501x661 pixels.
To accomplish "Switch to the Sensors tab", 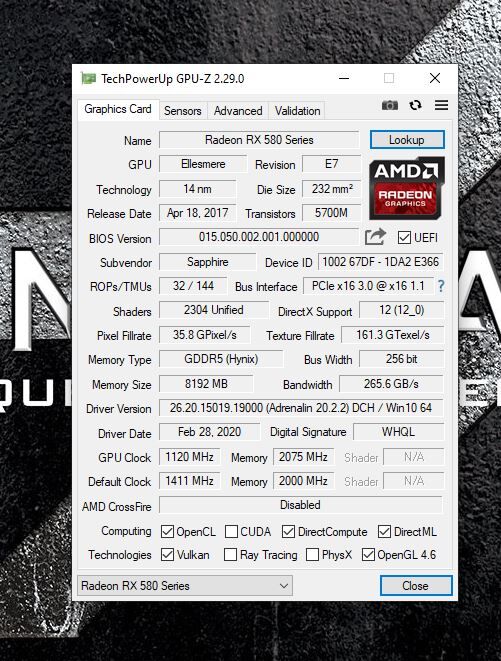I will pos(183,111).
